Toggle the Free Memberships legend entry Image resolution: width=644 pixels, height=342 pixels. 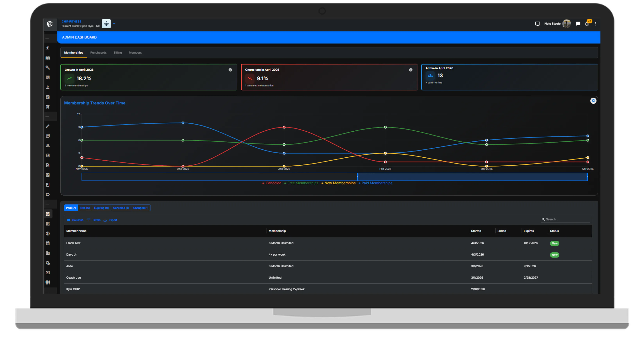(301, 183)
